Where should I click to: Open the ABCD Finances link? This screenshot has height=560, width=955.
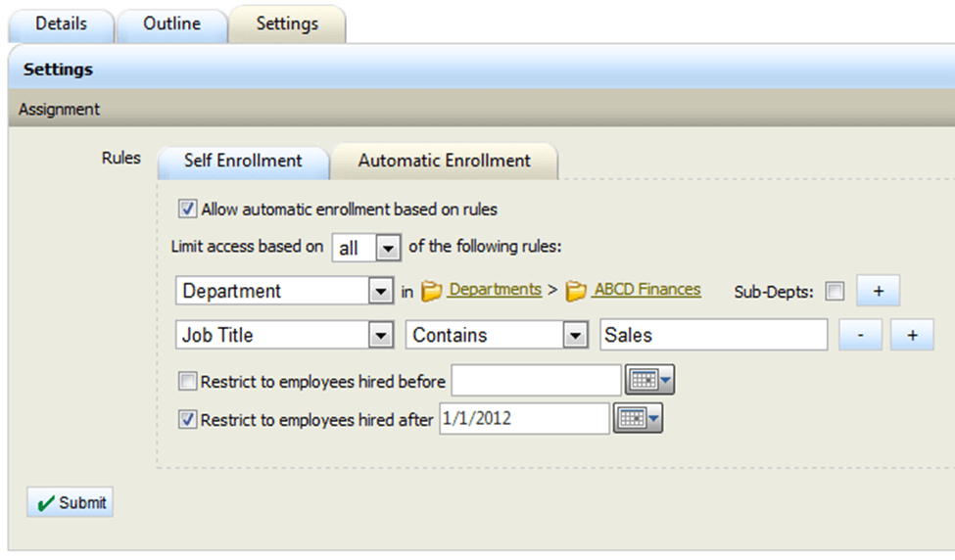click(646, 290)
